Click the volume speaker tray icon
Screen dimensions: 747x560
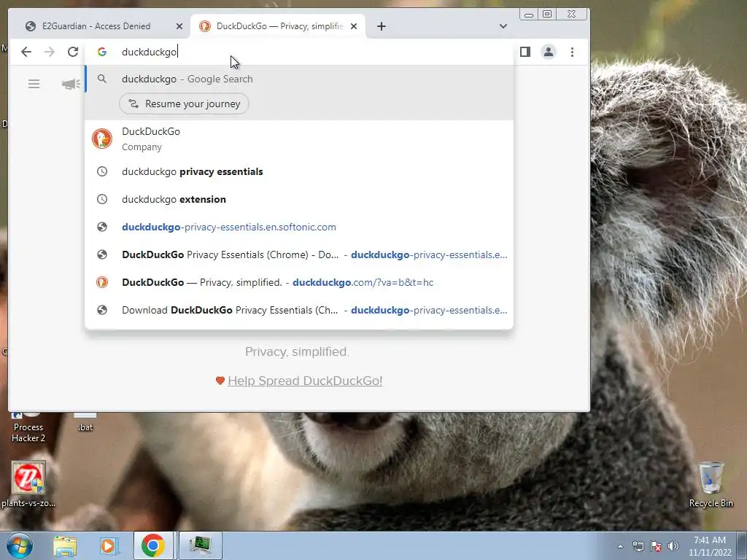673,546
